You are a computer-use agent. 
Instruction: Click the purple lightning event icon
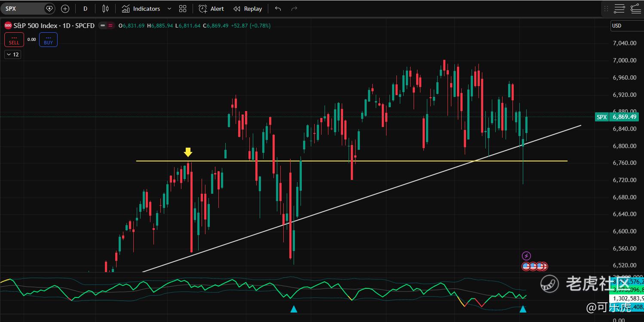[526, 256]
